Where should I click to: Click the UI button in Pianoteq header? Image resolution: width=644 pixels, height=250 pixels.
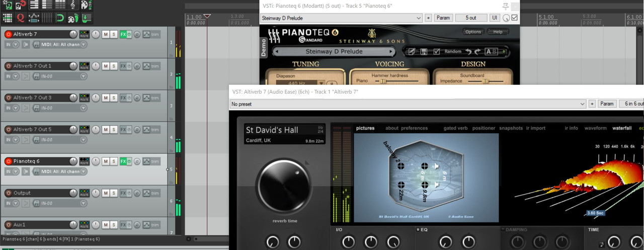495,18
